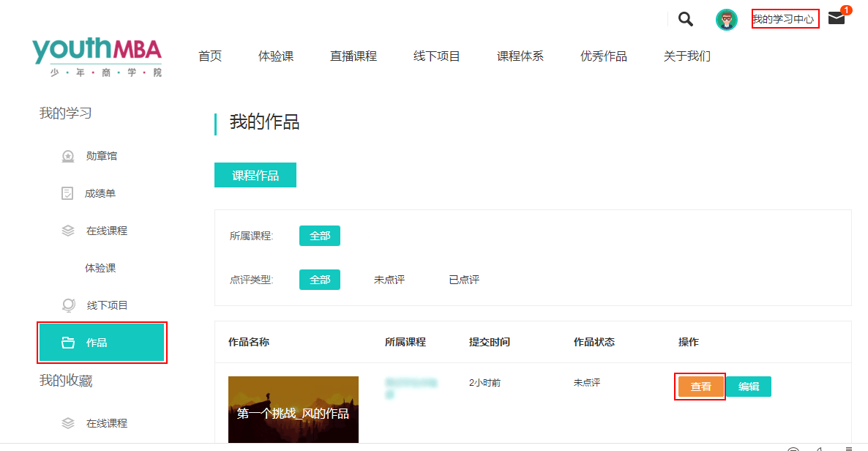Click the 操作 column header
The width and height of the screenshot is (868, 451).
[689, 343]
